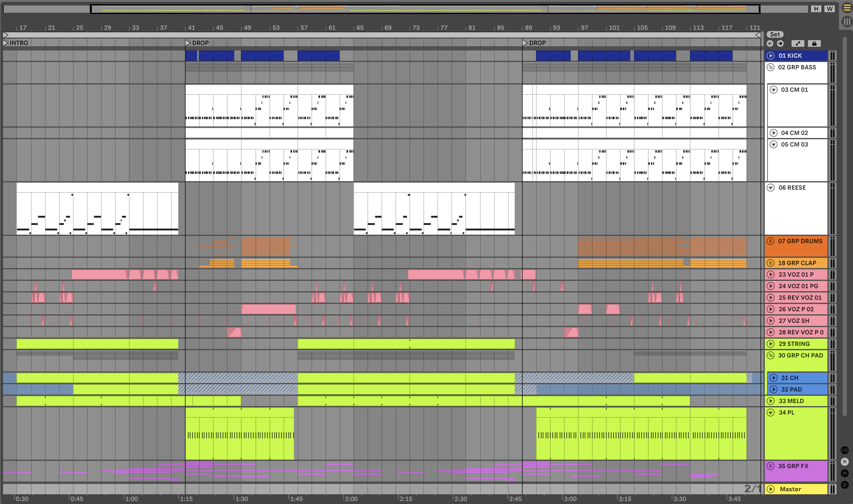Unfold the 02 GRP BASS group
Image resolution: width=853 pixels, height=504 pixels.
click(771, 67)
